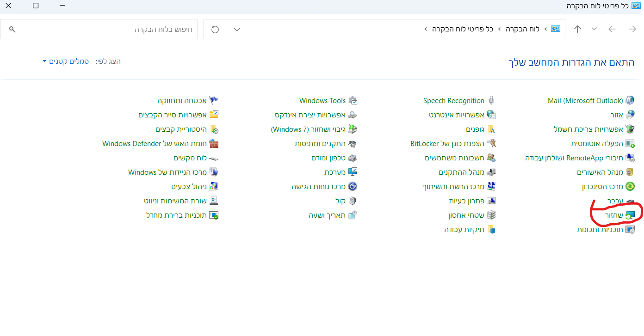
Task: Click the left-pointing Forward navigation arrow
Action: (612, 29)
